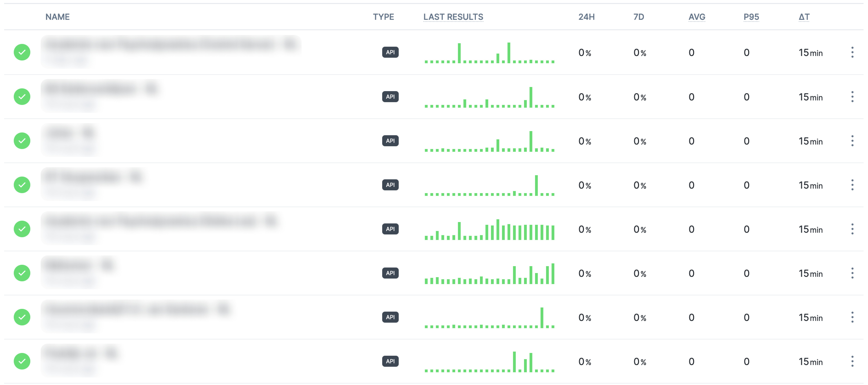Sort by the P95 column header
This screenshot has width=868, height=385.
(x=751, y=17)
